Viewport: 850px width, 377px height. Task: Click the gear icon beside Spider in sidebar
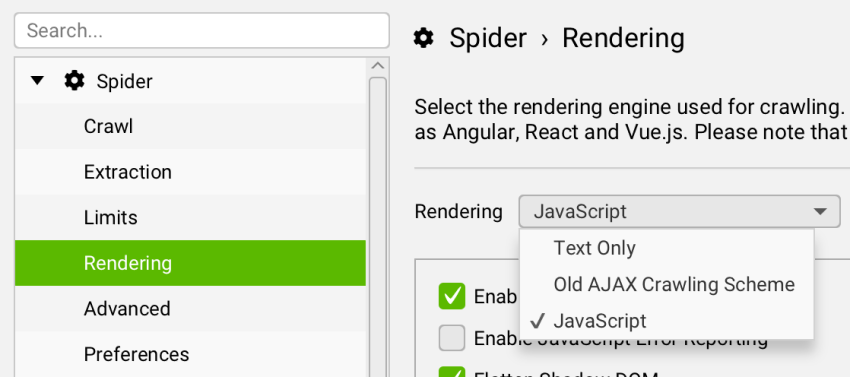pyautogui.click(x=74, y=81)
